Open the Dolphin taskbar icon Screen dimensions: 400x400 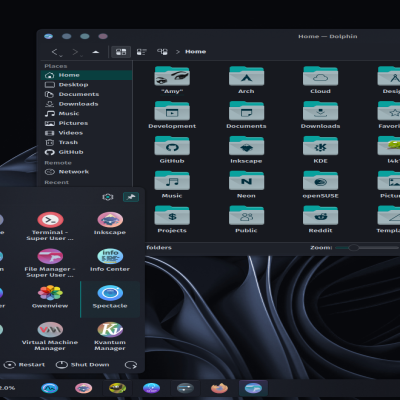[253, 388]
